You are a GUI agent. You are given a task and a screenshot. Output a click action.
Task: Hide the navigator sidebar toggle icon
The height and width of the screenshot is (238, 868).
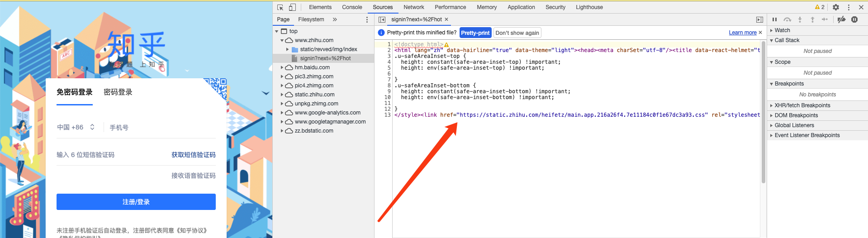point(382,19)
